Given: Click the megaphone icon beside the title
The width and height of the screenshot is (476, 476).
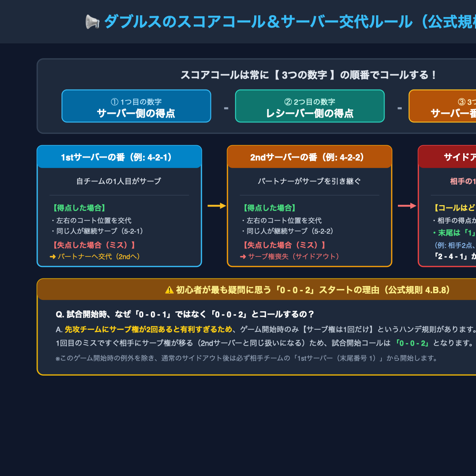Looking at the screenshot, I should coord(92,22).
